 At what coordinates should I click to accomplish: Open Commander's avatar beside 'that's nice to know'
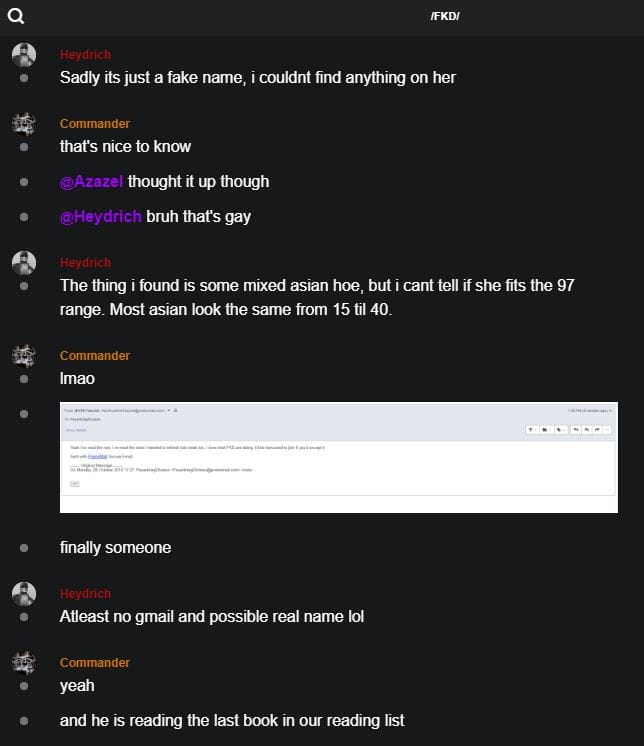point(24,124)
